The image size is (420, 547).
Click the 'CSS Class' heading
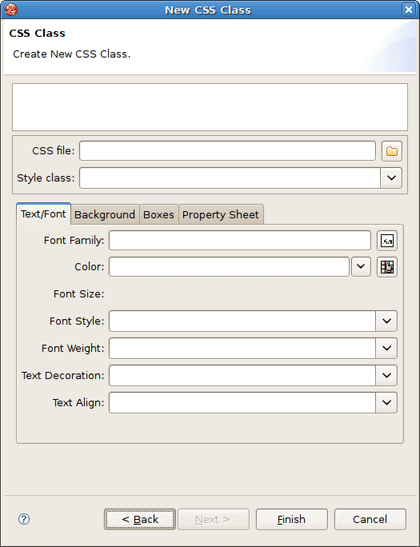click(x=37, y=33)
